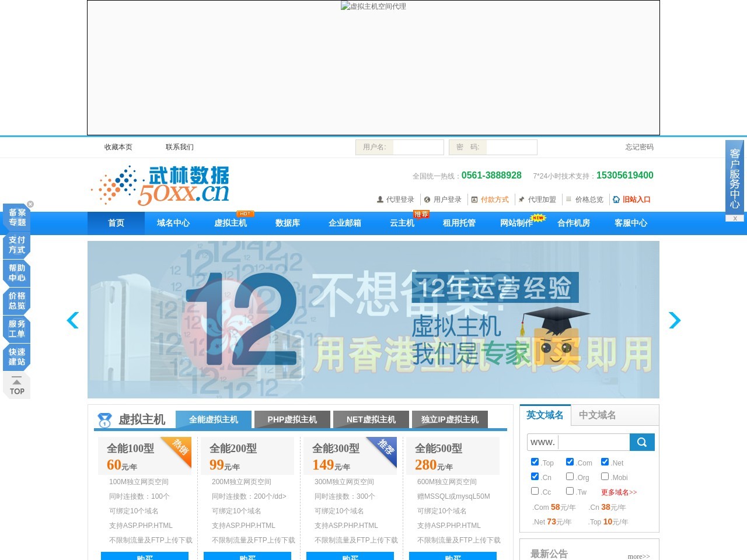
Task: Open the 快速建站 sidebar icon
Action: pos(17,357)
